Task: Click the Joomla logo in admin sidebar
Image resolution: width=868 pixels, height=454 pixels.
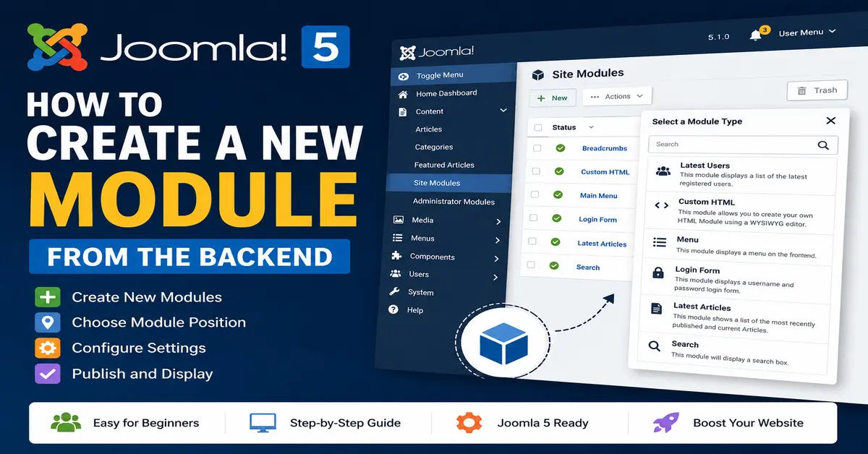Action: click(438, 52)
